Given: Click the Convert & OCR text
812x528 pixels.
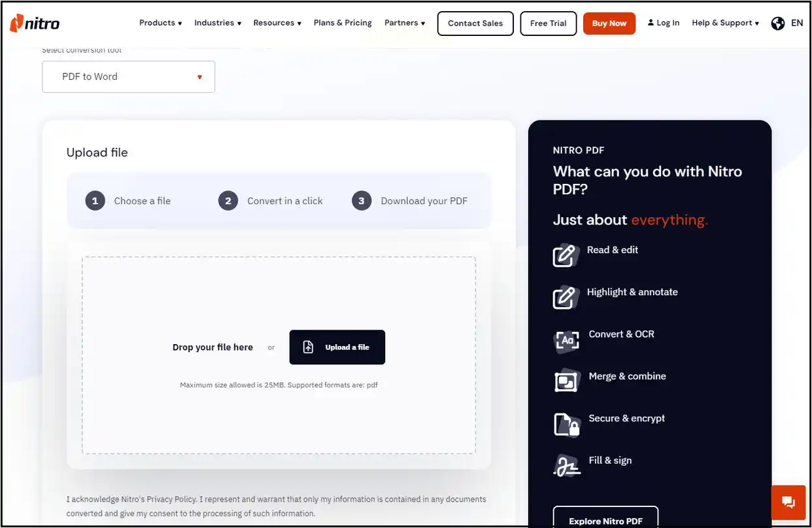Looking at the screenshot, I should [622, 334].
